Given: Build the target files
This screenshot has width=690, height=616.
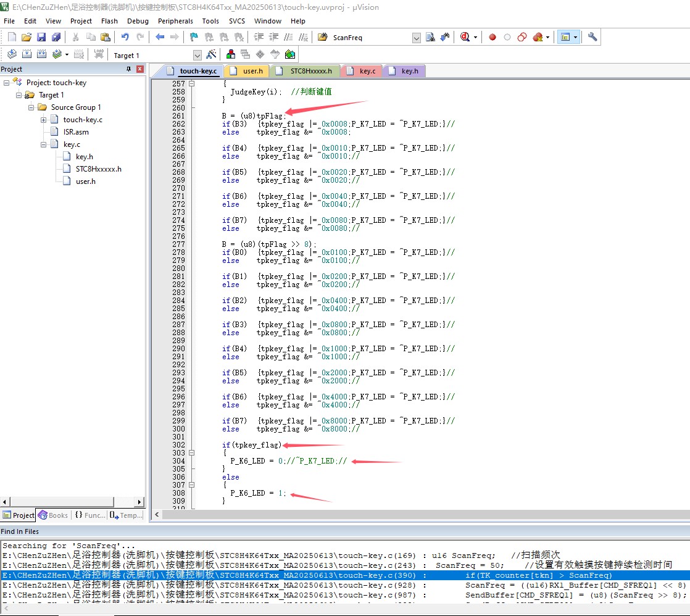Looking at the screenshot, I should click(27, 54).
